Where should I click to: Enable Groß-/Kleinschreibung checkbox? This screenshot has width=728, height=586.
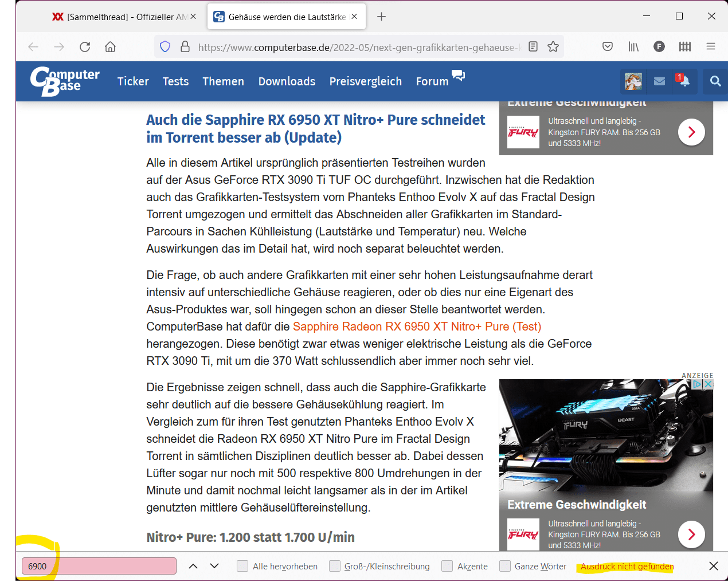coord(335,566)
